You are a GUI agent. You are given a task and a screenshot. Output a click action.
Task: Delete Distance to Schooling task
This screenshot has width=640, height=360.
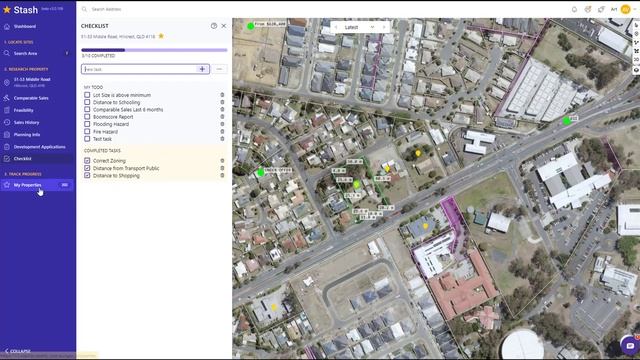tap(222, 102)
